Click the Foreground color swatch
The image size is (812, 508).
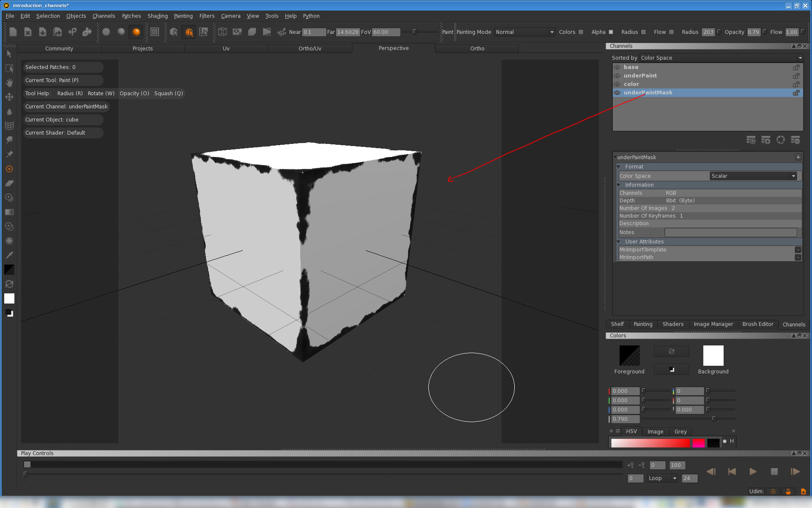(629, 356)
